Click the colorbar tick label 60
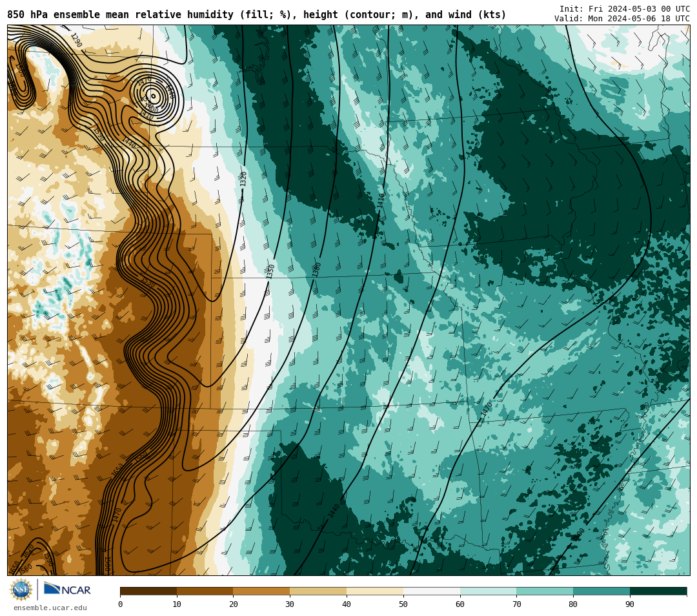The image size is (697, 616). point(460,604)
